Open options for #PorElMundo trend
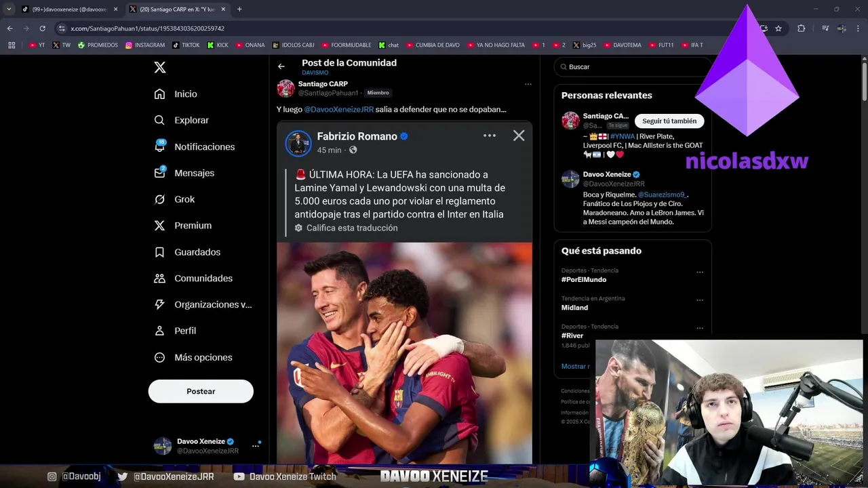The width and height of the screenshot is (868, 488). [x=700, y=272]
